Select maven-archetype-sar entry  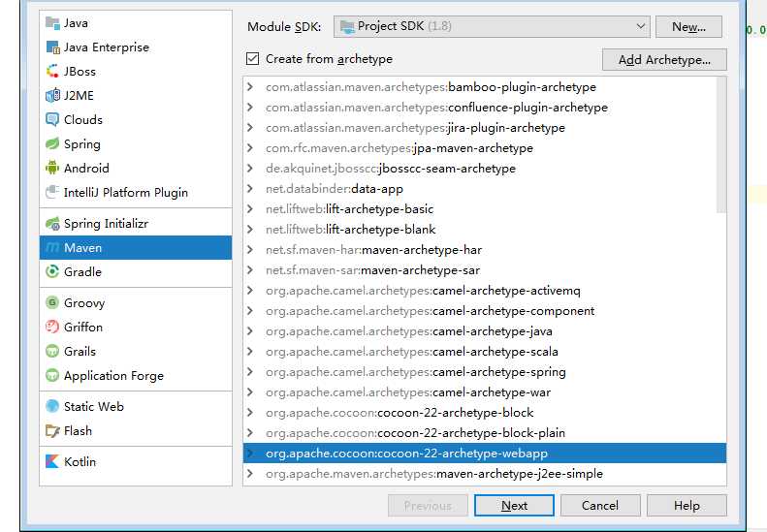[x=484, y=270]
